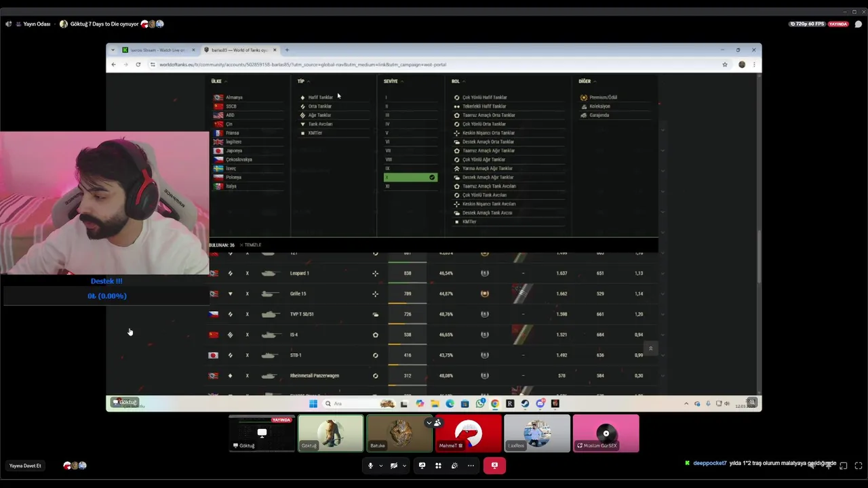The image size is (868, 488).
Task: Open Steam from the taskbar
Action: [525, 403]
